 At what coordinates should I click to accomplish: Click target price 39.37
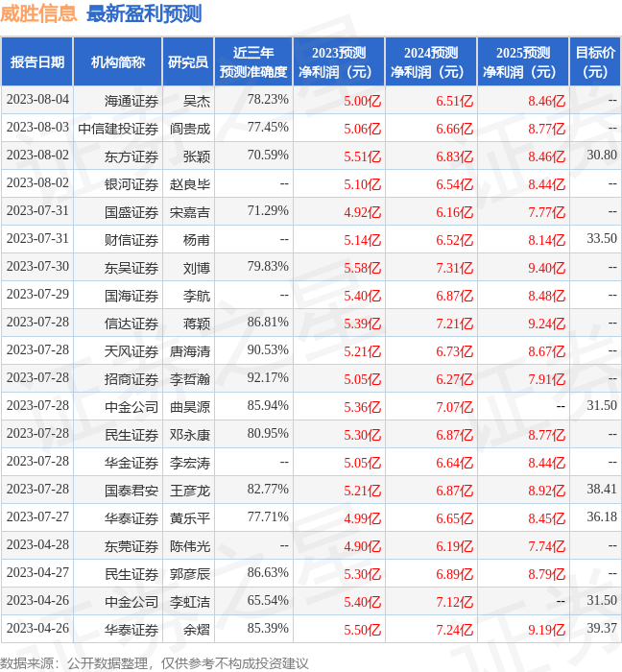(x=602, y=629)
